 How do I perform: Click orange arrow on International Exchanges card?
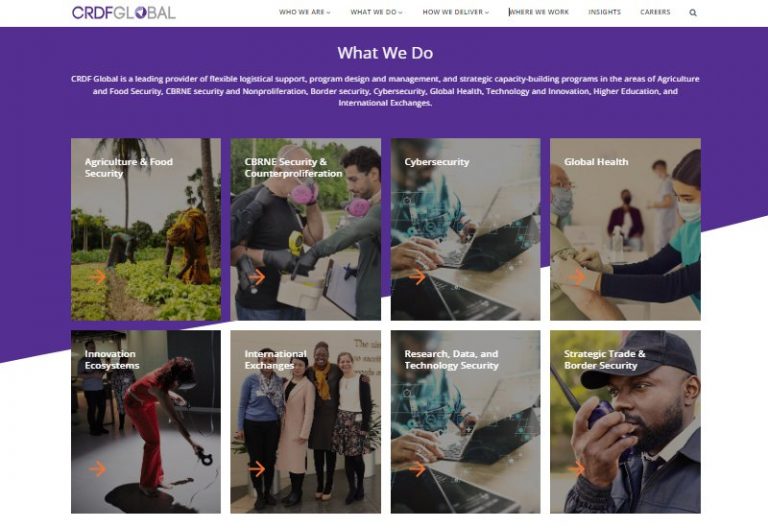coord(257,469)
